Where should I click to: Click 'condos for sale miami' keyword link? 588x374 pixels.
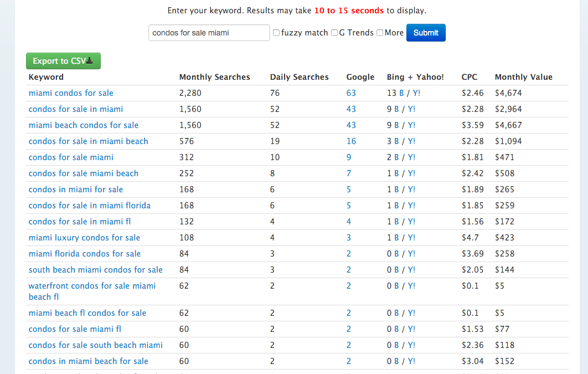coord(71,157)
